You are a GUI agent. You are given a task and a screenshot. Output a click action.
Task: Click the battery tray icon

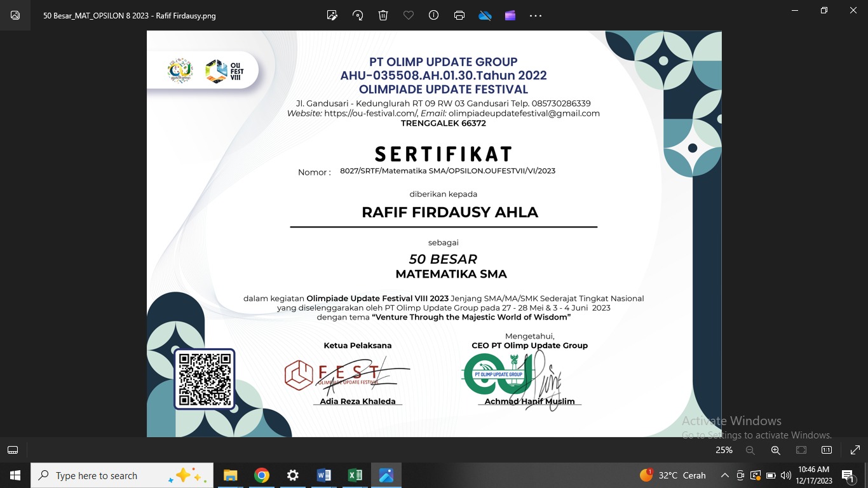771,475
